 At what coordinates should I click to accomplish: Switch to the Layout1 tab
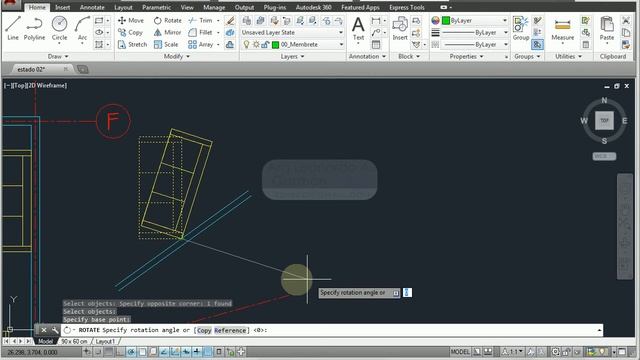[x=105, y=341]
